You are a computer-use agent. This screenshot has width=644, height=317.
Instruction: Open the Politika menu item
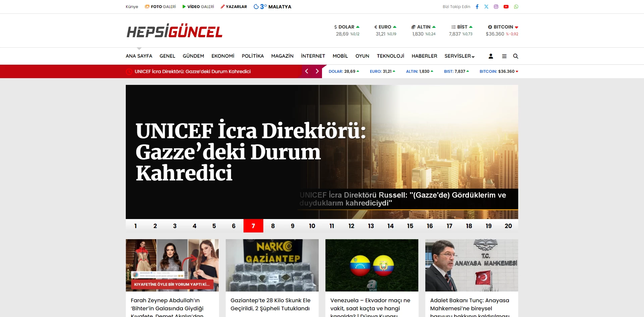253,56
